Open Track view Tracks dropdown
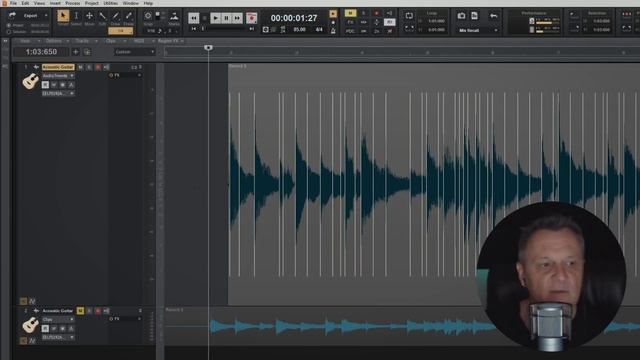 [85, 41]
